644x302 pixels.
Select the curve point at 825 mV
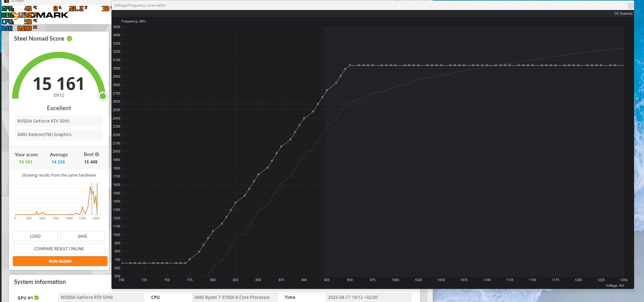(x=236, y=203)
